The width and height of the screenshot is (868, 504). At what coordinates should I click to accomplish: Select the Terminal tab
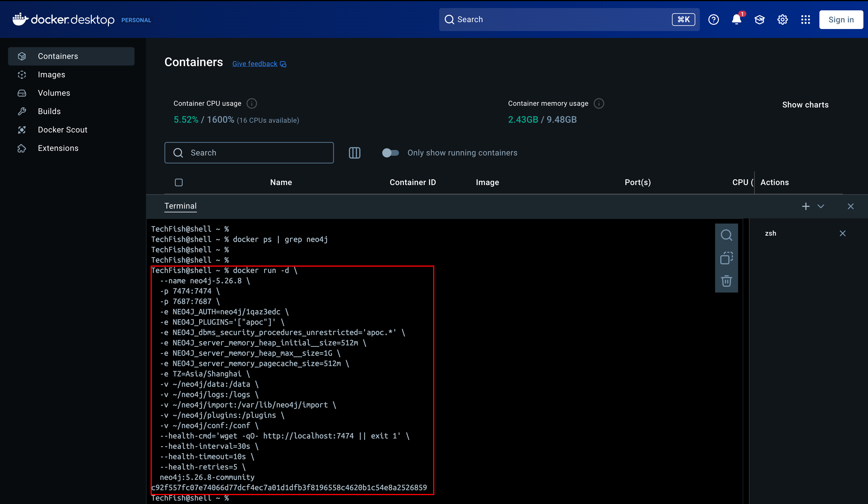tap(180, 206)
